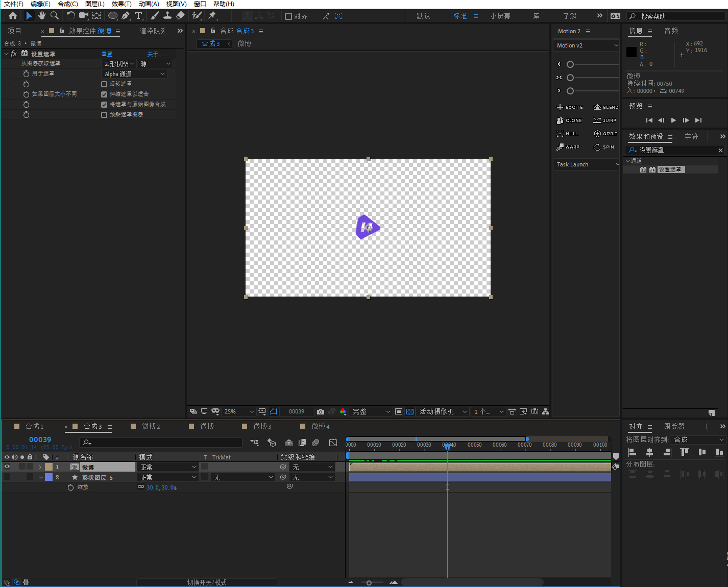The width and height of the screenshot is (728, 587).
Task: Open the 动画(A) menu
Action: pos(149,4)
